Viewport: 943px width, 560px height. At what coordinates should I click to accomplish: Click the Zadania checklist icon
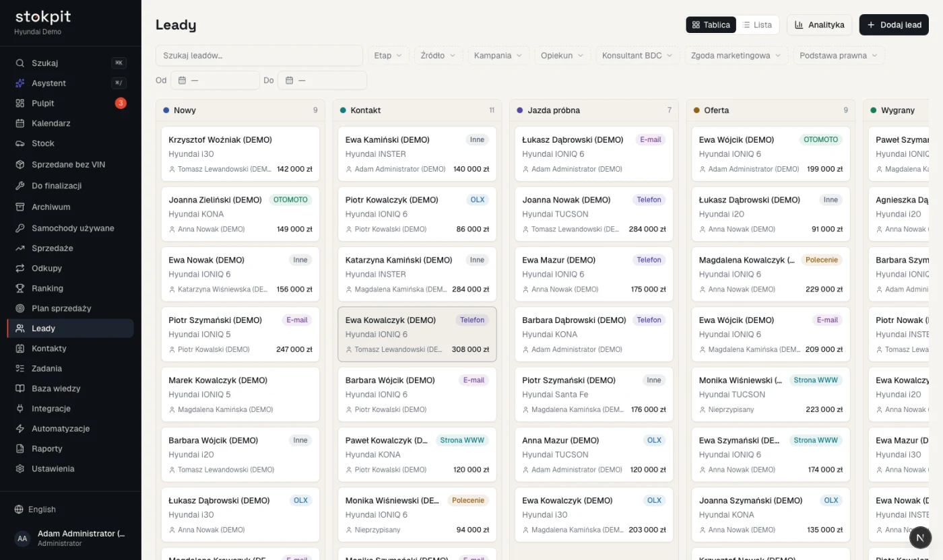coord(20,369)
